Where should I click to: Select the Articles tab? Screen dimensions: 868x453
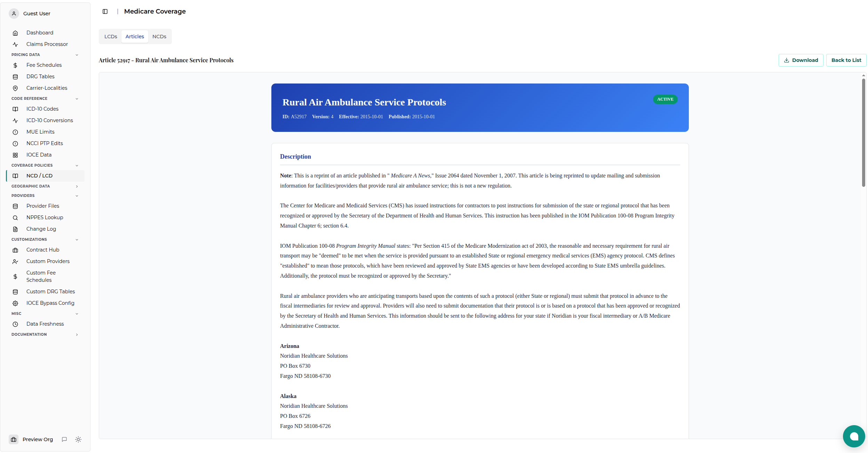click(135, 37)
